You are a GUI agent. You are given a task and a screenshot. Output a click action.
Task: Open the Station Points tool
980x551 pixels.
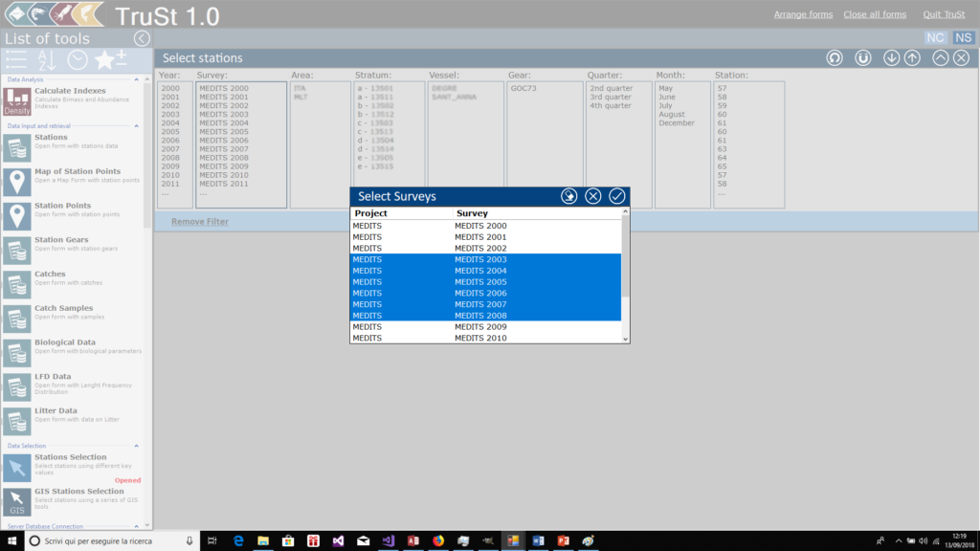17,216
